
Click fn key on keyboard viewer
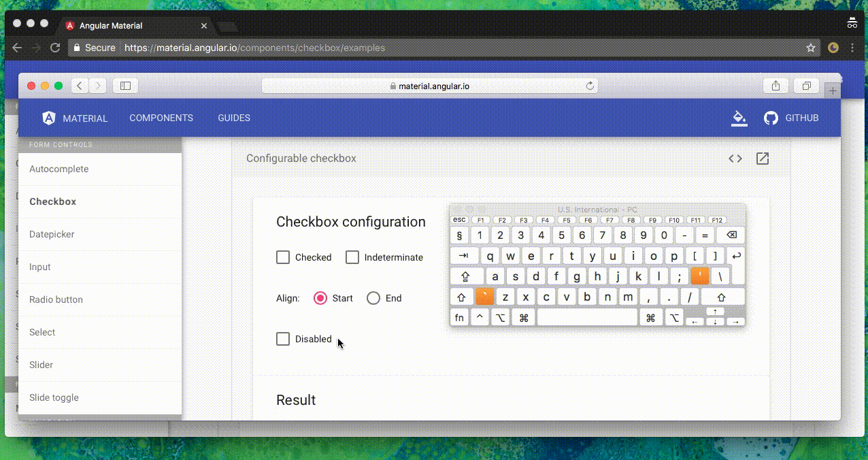[x=460, y=318]
